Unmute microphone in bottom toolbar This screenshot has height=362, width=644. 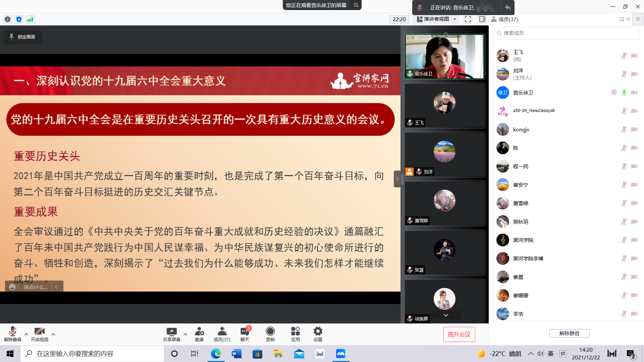(12, 334)
